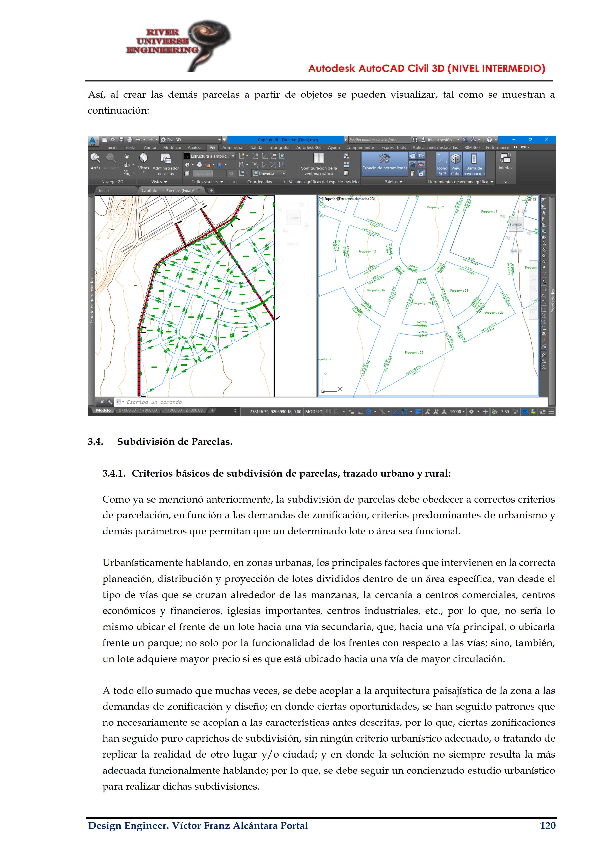
Task: Expand the Universal coordinate system dropdown
Action: click(283, 173)
